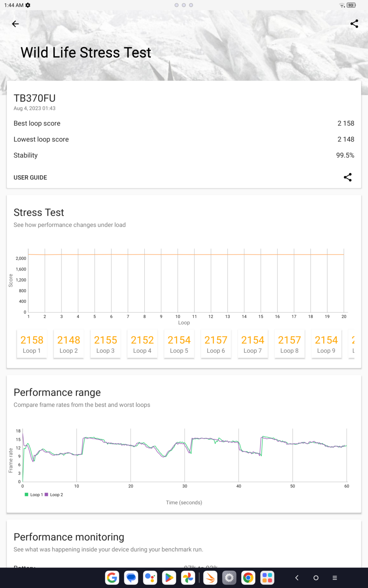Click the Time (seconds) axis label
Screen dimensions: 368x588
pos(184,502)
